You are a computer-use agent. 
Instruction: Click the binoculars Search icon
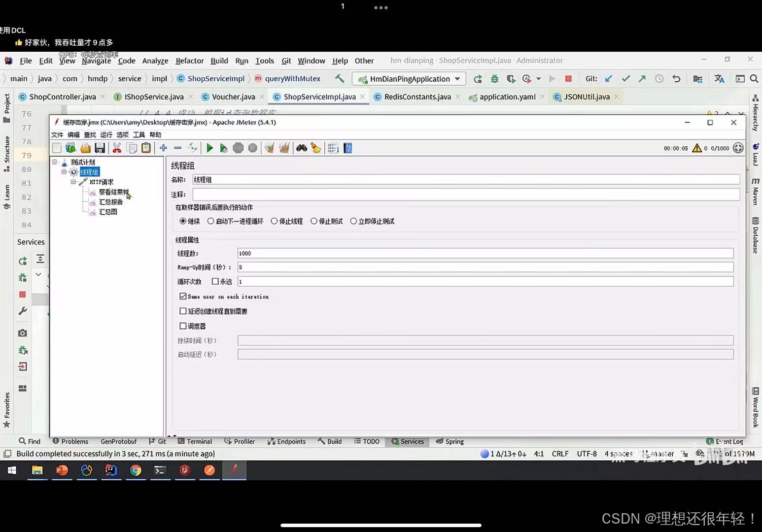point(302,148)
